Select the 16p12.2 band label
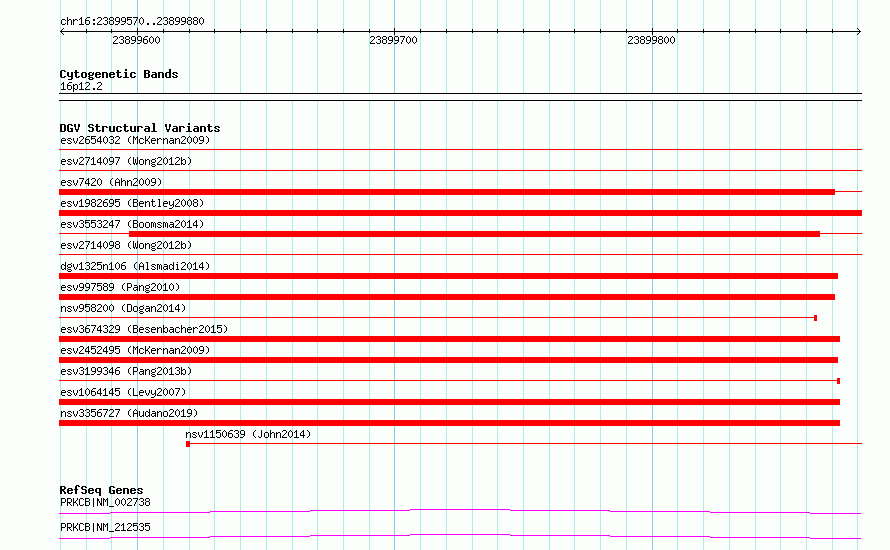The width and height of the screenshot is (890, 550). click(x=81, y=86)
